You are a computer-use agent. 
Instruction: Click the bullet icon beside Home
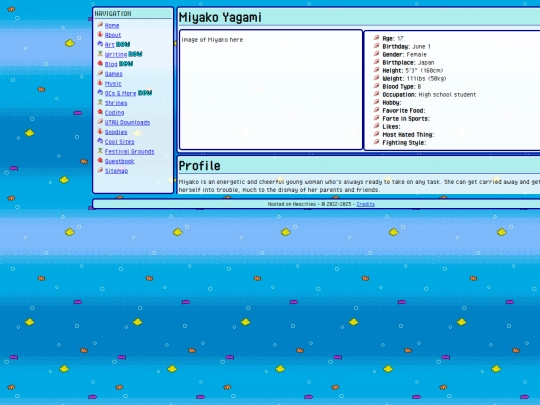[100, 25]
